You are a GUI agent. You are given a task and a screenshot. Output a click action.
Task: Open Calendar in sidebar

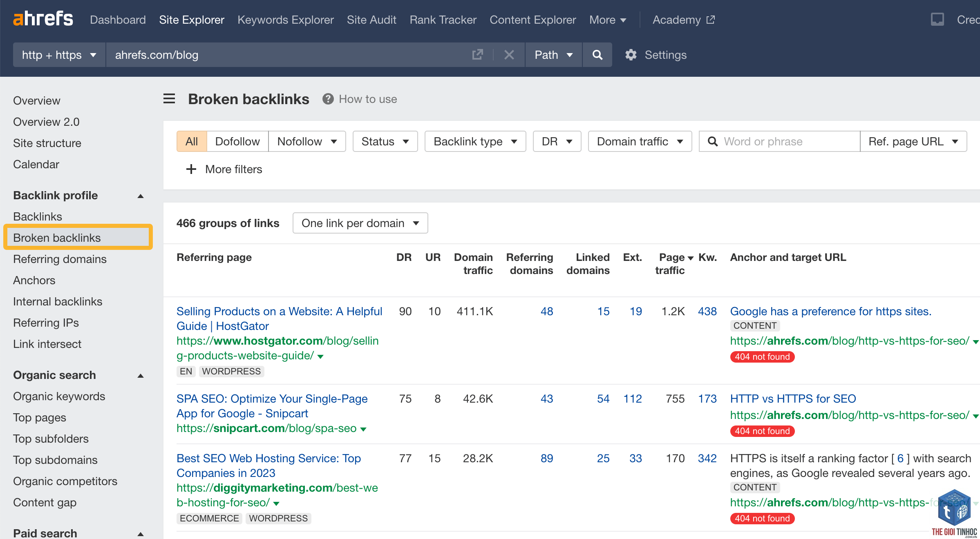(x=36, y=164)
